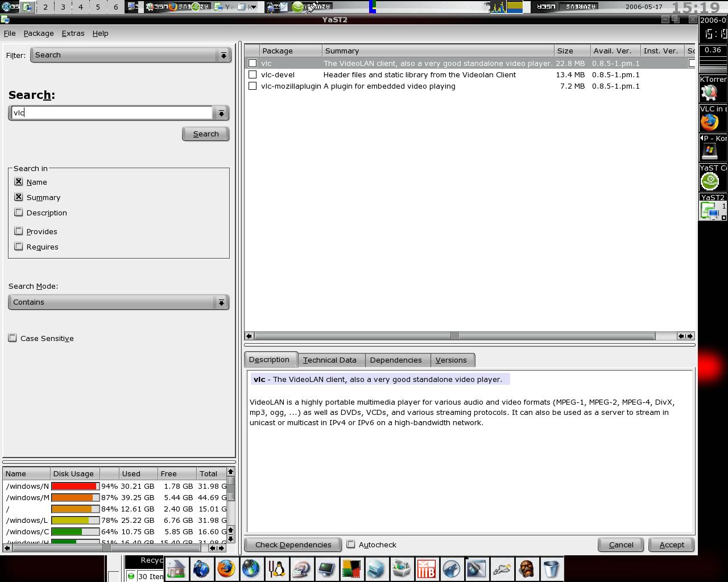728x582 pixels.
Task: Switch to the Dependencies tab
Action: (396, 360)
